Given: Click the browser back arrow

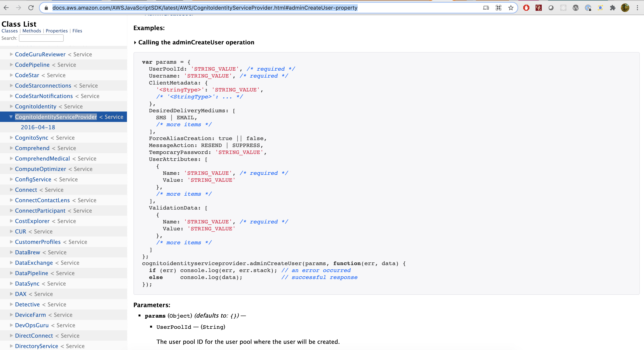Looking at the screenshot, I should 6,8.
